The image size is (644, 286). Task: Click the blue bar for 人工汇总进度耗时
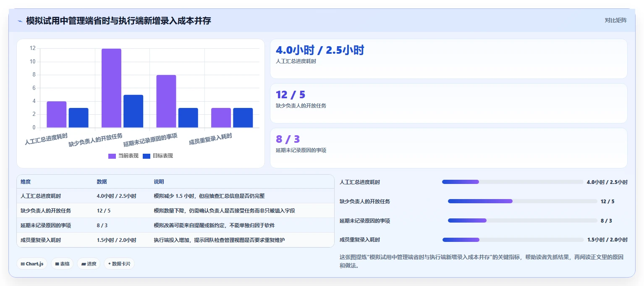click(79, 118)
